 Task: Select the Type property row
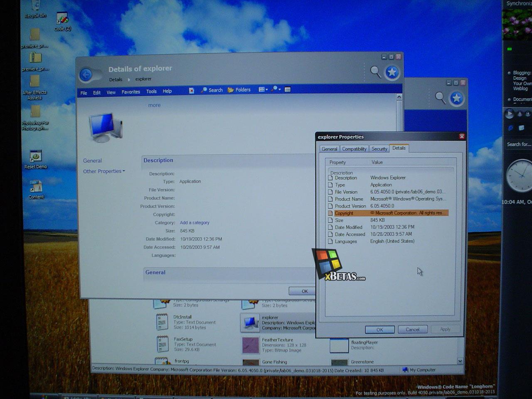pyautogui.click(x=389, y=185)
